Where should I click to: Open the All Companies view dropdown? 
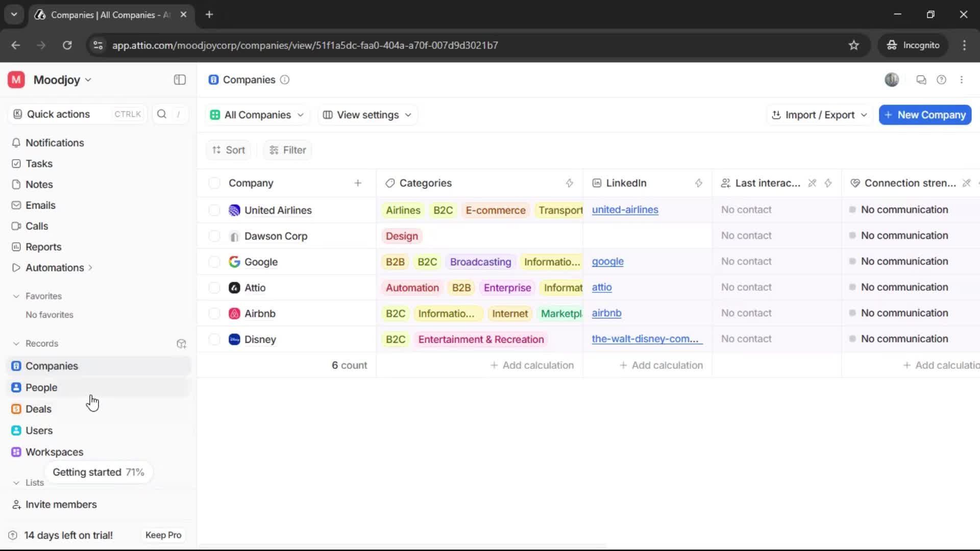(x=257, y=115)
